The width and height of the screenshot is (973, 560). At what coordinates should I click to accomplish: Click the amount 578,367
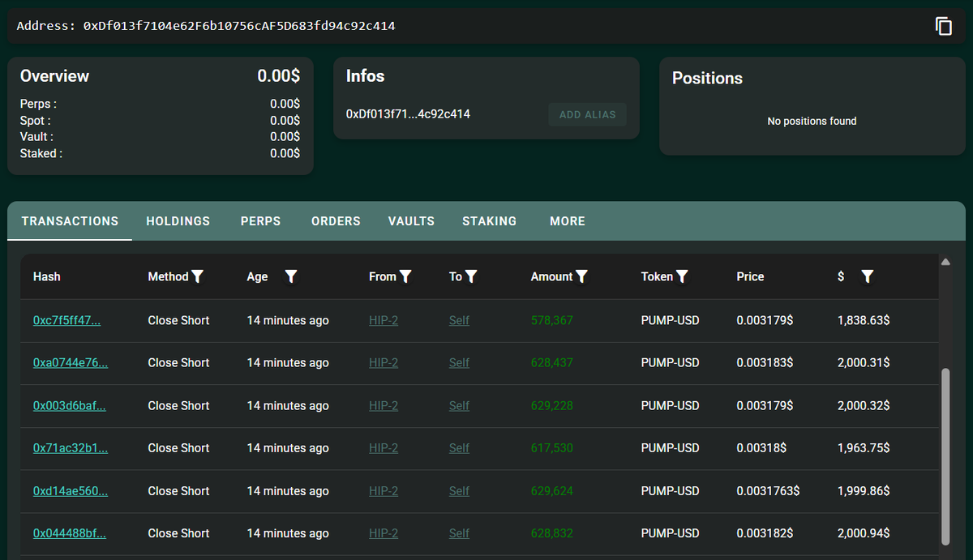click(551, 320)
